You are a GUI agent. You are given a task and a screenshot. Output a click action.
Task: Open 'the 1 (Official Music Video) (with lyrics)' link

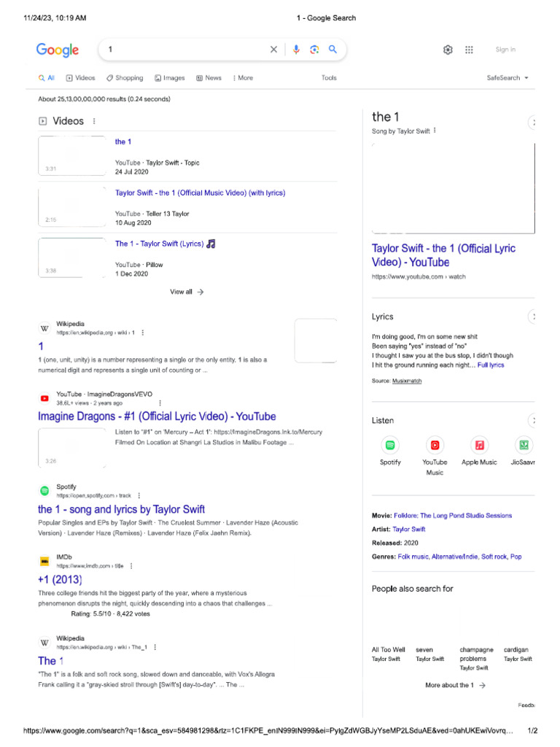coord(200,193)
